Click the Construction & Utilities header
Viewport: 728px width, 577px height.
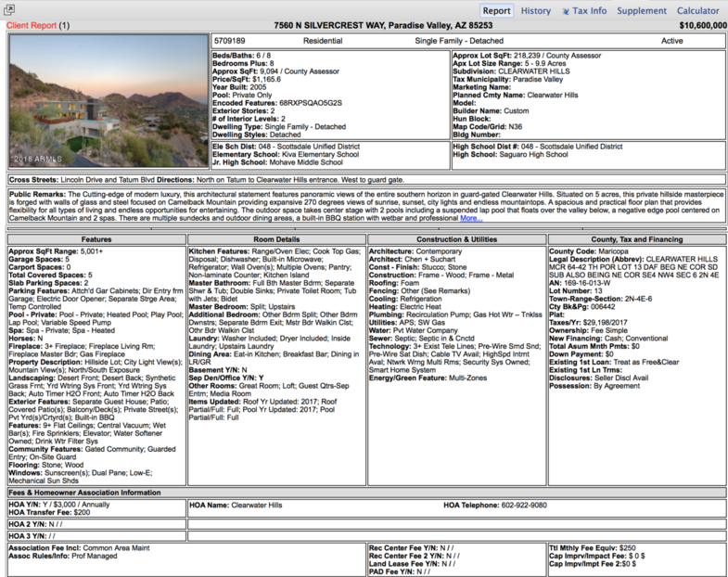[x=457, y=239]
